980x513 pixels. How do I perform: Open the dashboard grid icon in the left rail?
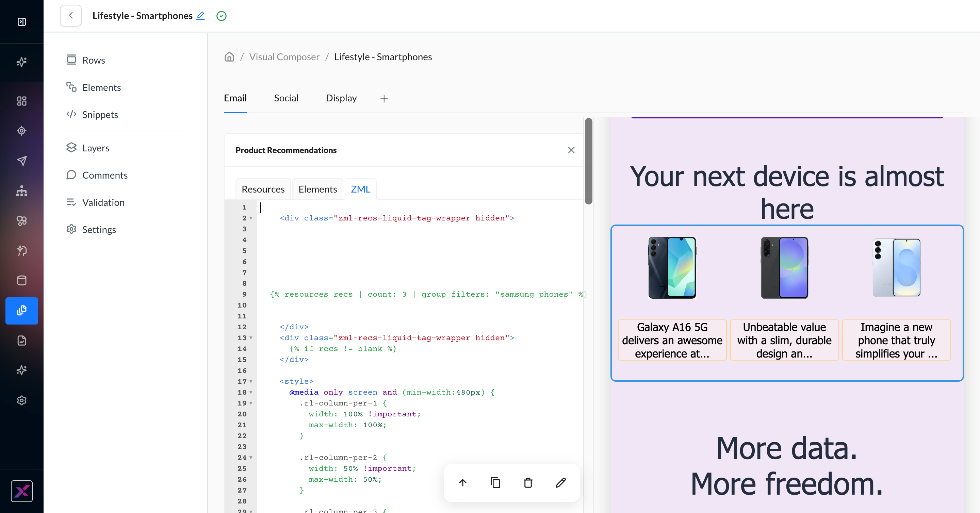point(22,101)
